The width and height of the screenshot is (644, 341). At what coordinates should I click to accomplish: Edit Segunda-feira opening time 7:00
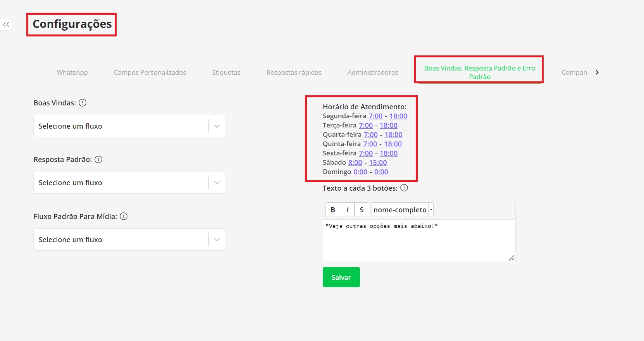pos(375,116)
